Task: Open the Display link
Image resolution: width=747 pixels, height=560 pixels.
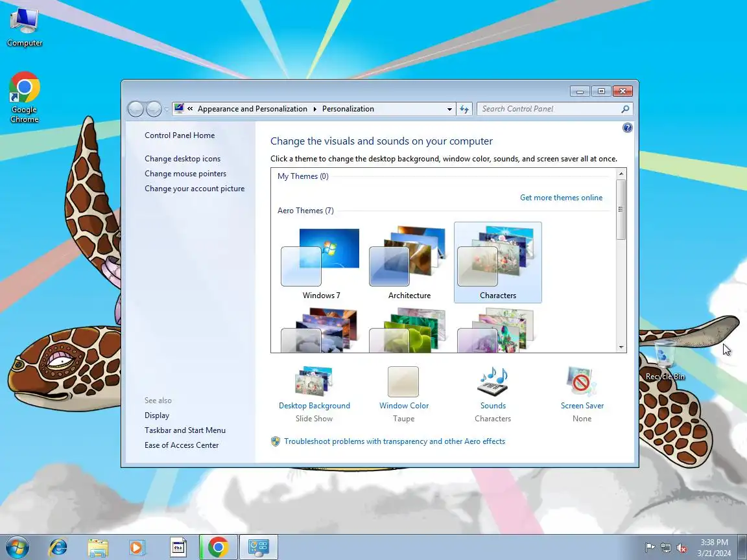Action: coord(157,415)
